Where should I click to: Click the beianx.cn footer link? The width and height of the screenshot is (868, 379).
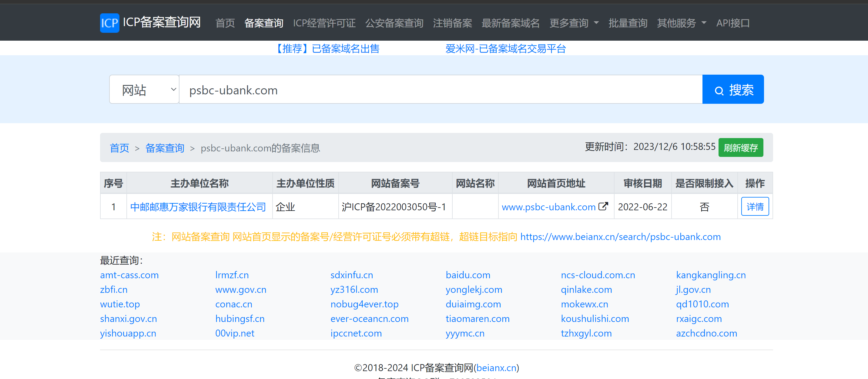tap(496, 367)
